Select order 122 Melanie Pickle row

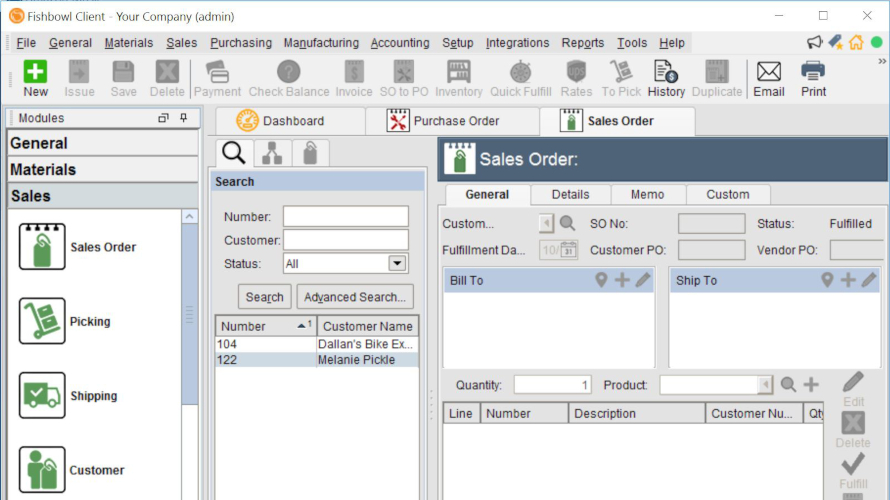[317, 360]
